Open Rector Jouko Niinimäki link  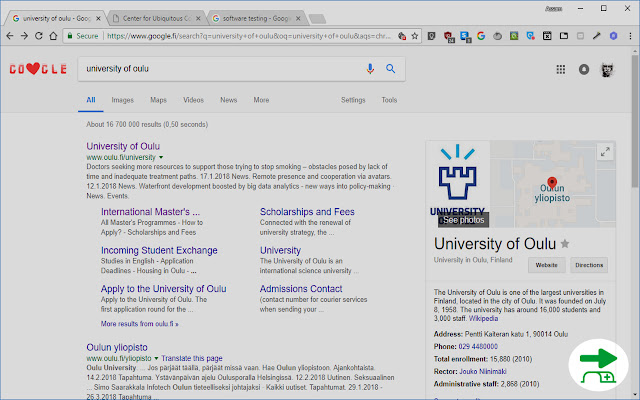coord(482,371)
